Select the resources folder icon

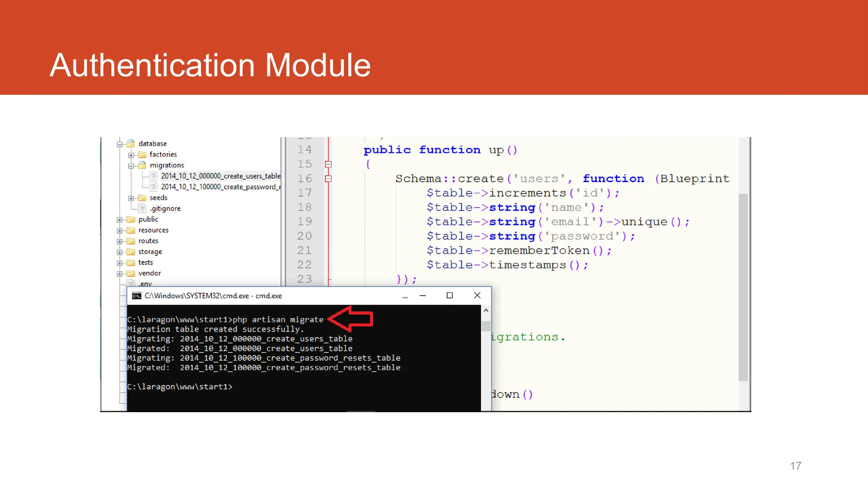(x=131, y=230)
